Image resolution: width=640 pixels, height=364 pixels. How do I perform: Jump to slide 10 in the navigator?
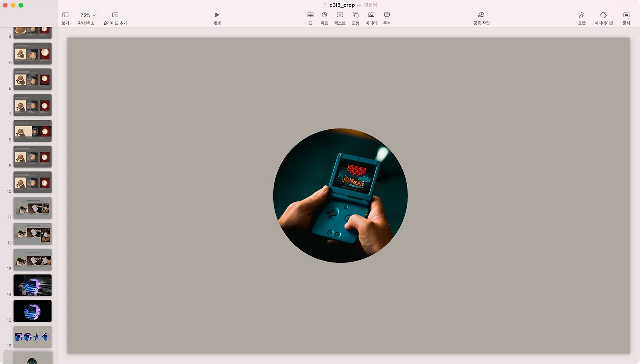click(32, 182)
